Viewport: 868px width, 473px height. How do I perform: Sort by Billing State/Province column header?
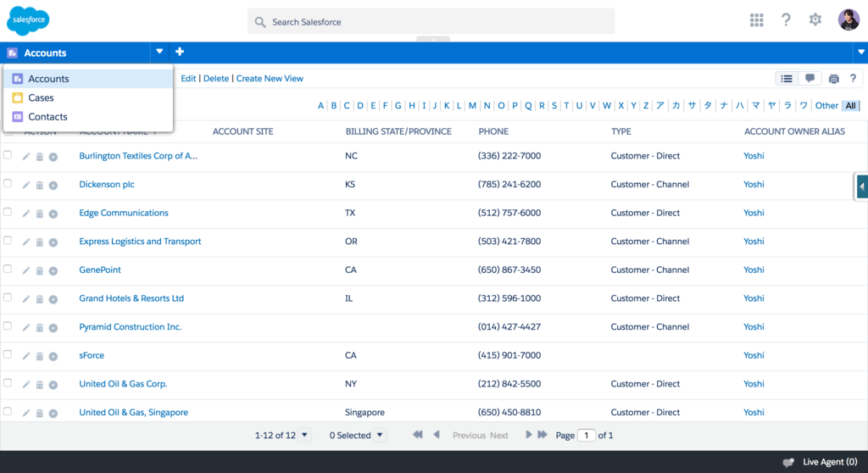pyautogui.click(x=398, y=131)
